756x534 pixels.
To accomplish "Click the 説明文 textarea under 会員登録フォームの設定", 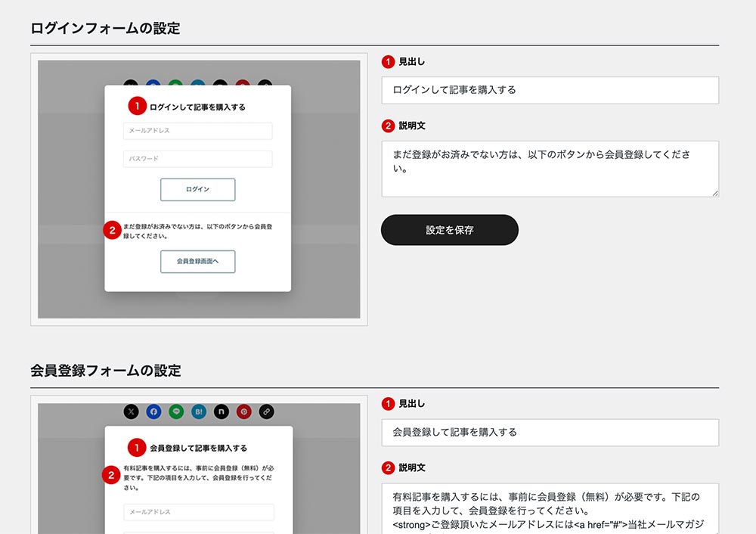I will [551, 507].
